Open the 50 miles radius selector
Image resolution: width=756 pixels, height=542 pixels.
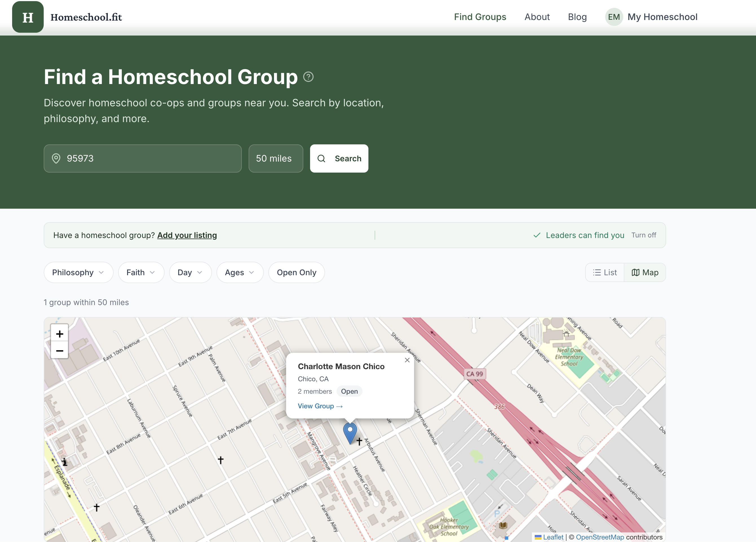click(x=276, y=158)
